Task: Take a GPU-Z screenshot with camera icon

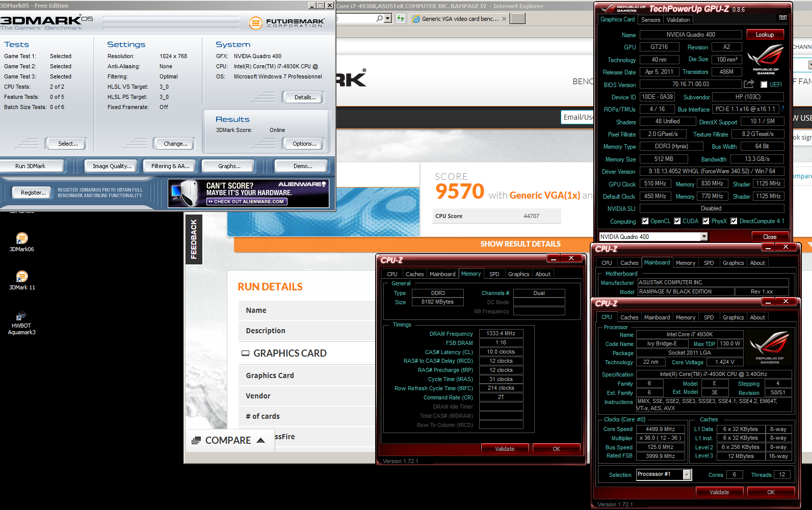Action: [x=782, y=18]
